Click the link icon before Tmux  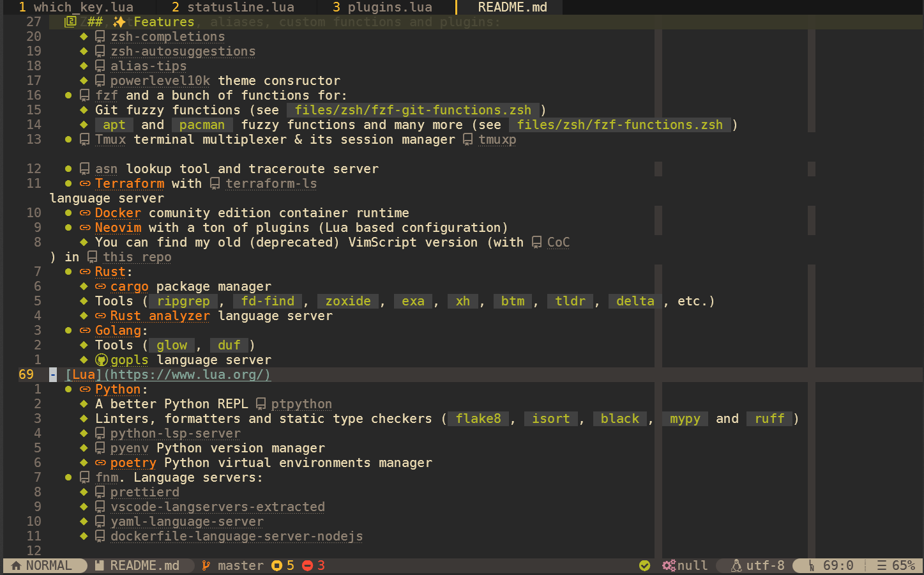point(84,139)
